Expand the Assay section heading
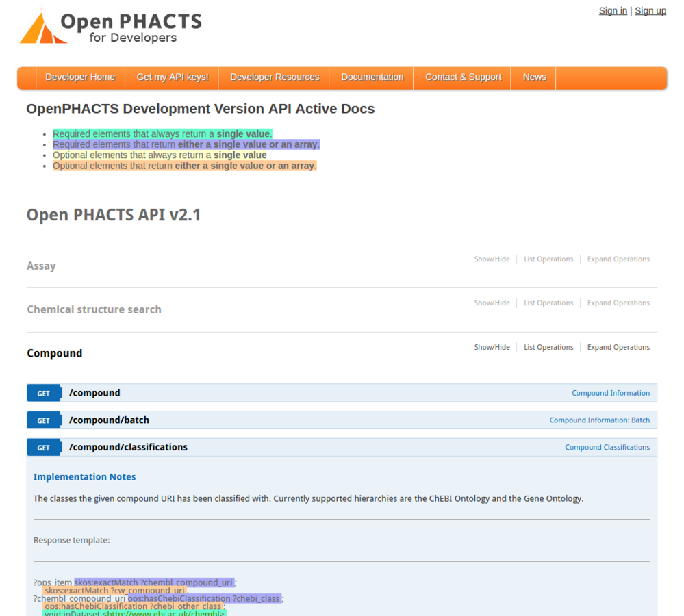This screenshot has height=616, width=684. coord(42,266)
